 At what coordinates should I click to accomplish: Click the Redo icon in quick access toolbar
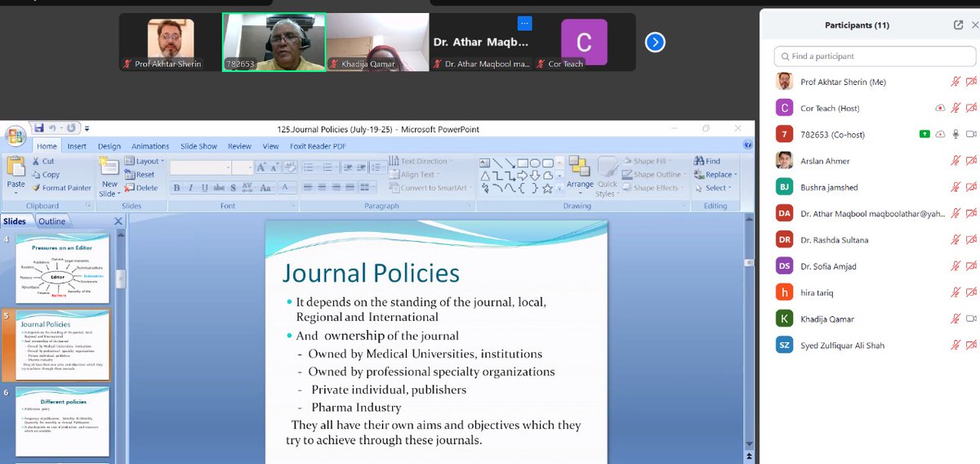[x=70, y=128]
